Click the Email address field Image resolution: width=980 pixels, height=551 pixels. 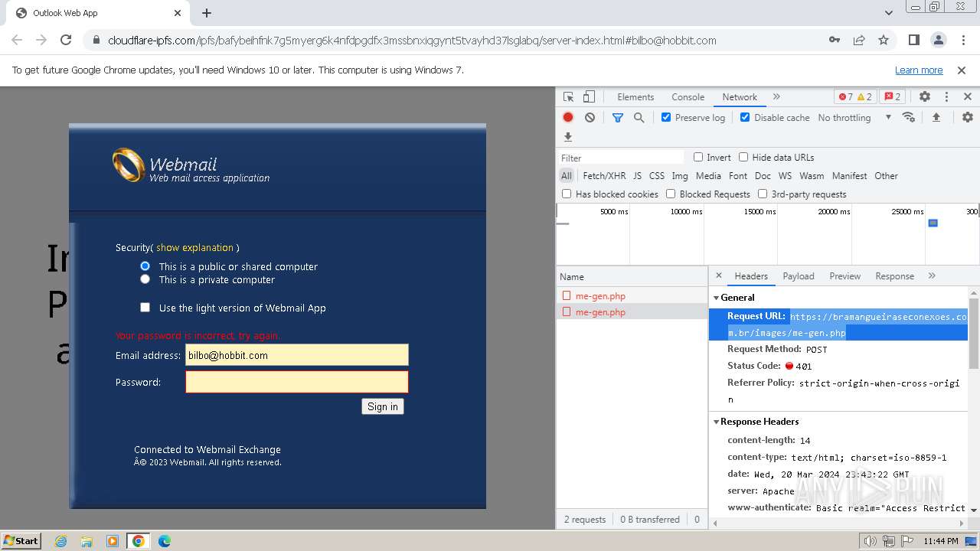(x=297, y=355)
